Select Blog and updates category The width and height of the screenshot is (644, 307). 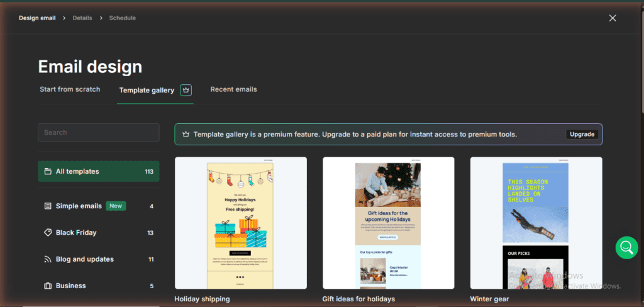pyautogui.click(x=99, y=259)
